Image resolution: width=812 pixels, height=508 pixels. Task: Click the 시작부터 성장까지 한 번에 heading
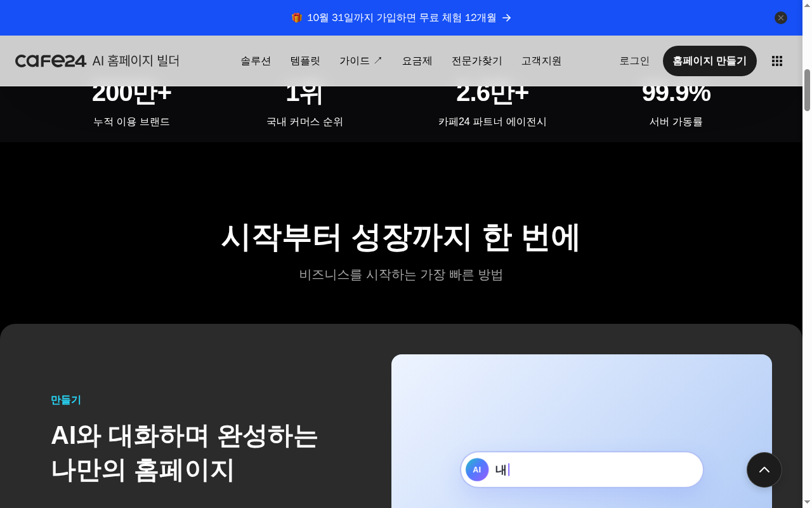pyautogui.click(x=400, y=237)
